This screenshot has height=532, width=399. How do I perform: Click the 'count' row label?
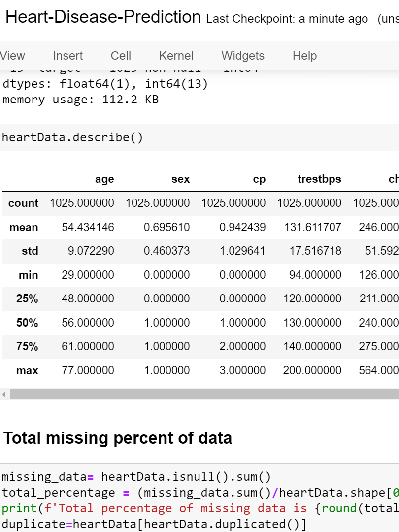click(24, 203)
